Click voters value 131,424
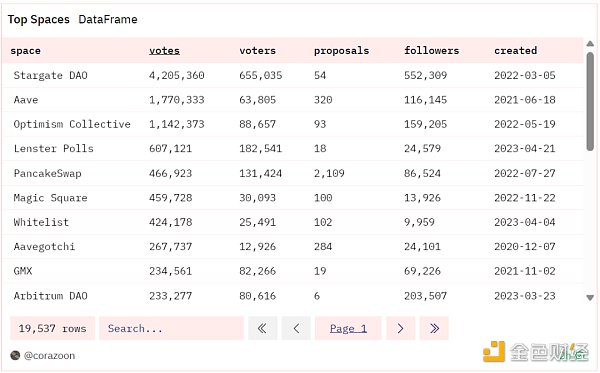600x373 pixels. coord(261,173)
